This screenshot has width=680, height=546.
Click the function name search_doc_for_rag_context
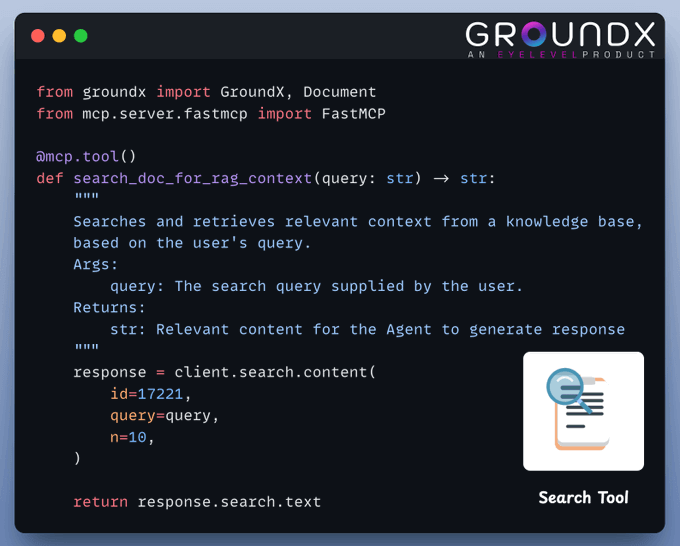pos(193,178)
